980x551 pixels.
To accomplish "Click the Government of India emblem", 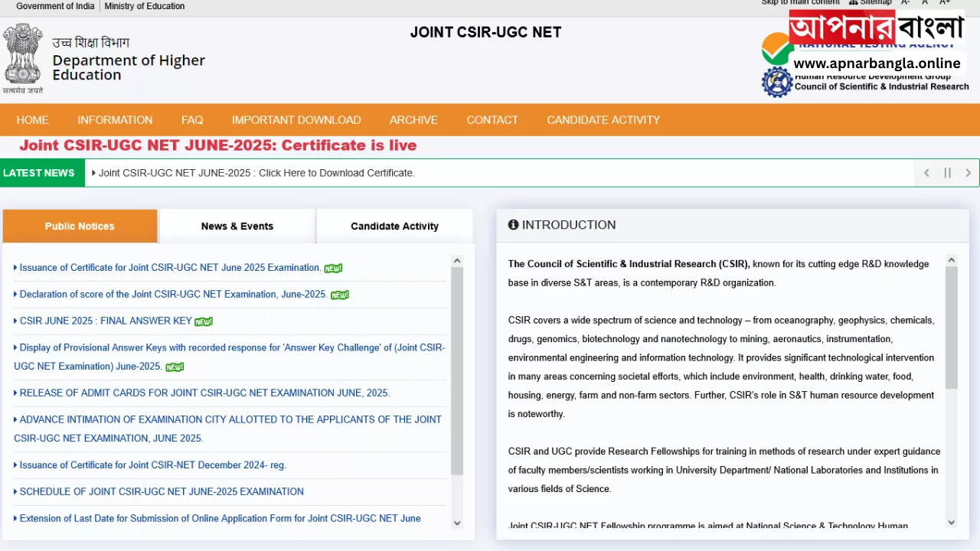I will [x=23, y=54].
